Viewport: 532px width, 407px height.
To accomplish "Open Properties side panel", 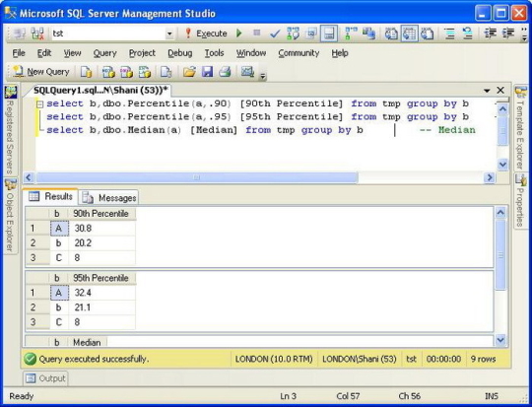I will (521, 201).
